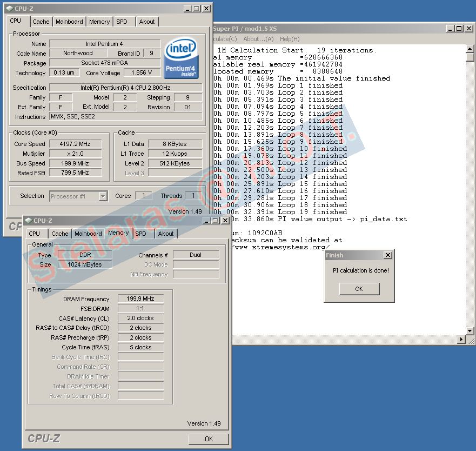Image resolution: width=476 pixels, height=451 pixels.
Task: Minimize the back CPU-Z window
Action: tap(187, 9)
